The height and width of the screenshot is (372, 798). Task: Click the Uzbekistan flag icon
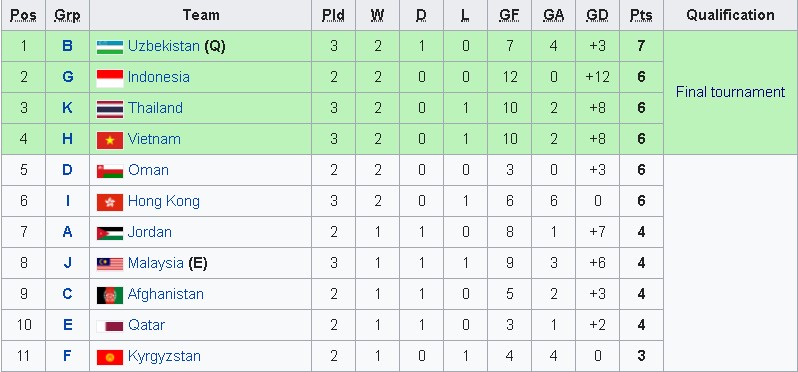[110, 47]
